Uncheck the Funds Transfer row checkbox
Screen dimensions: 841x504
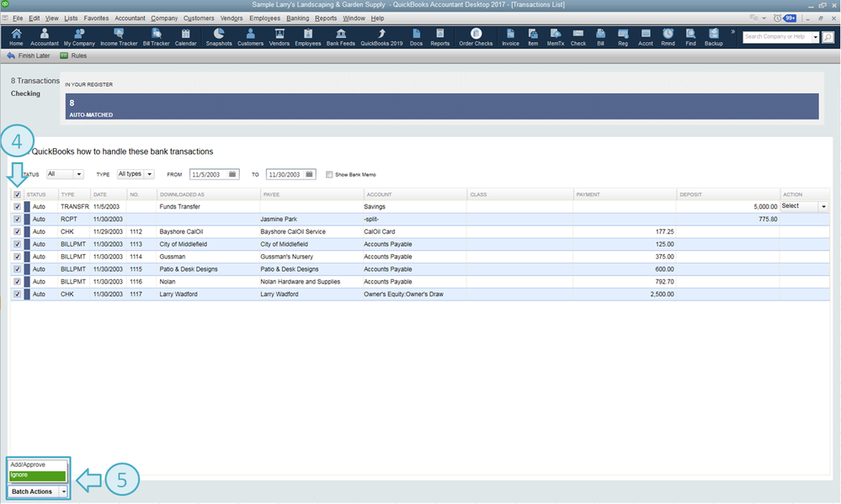click(17, 206)
